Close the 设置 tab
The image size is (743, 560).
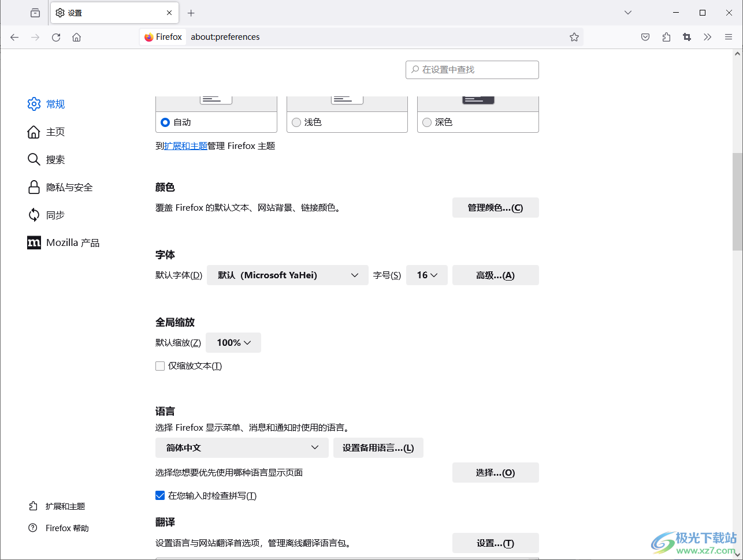(169, 13)
